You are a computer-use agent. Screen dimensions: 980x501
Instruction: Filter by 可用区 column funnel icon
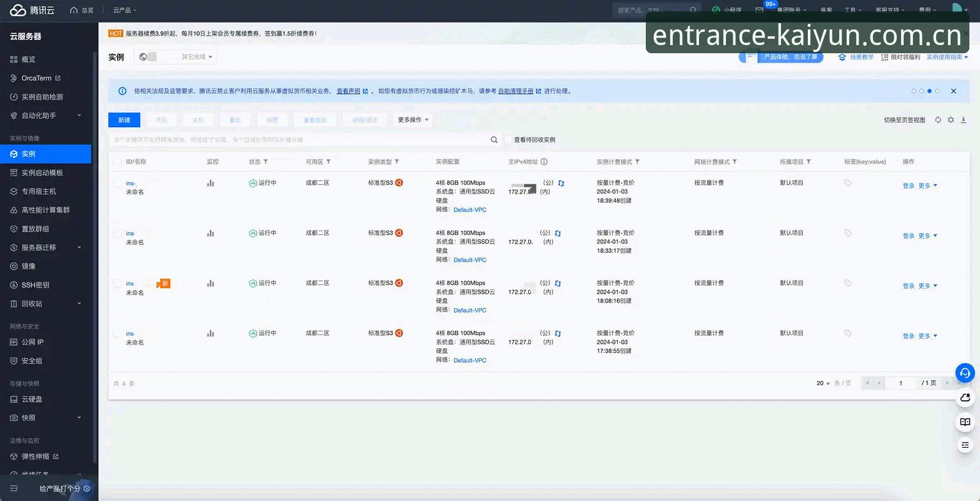pyautogui.click(x=328, y=162)
